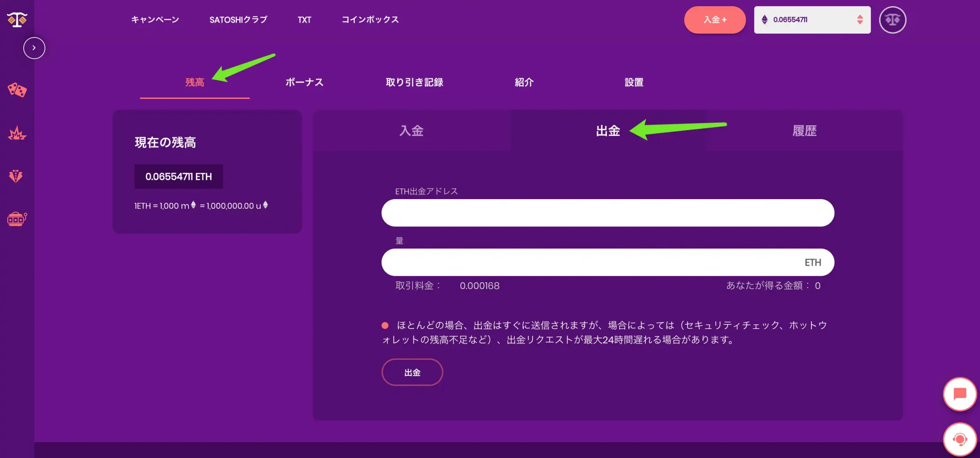
Task: Open the キャンペーン menu item
Action: pos(155,20)
